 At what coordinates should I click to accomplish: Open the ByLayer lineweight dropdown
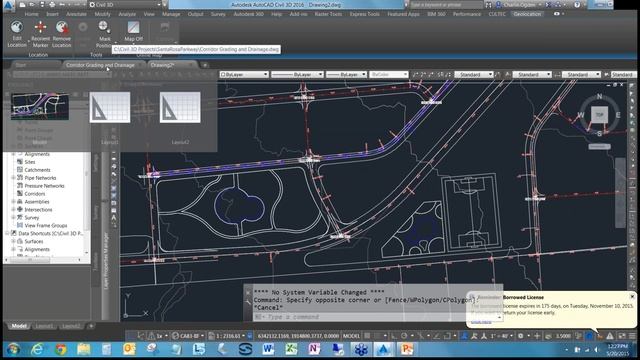coord(346,75)
